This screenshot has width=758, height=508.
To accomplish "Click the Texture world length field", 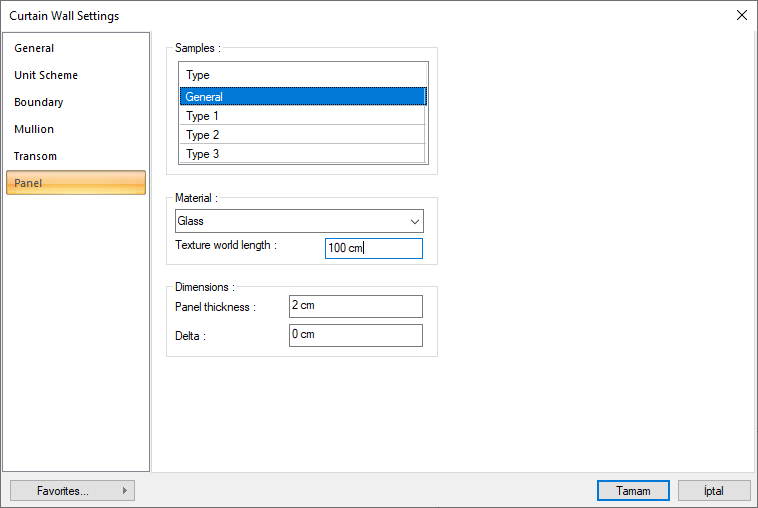I will click(373, 248).
